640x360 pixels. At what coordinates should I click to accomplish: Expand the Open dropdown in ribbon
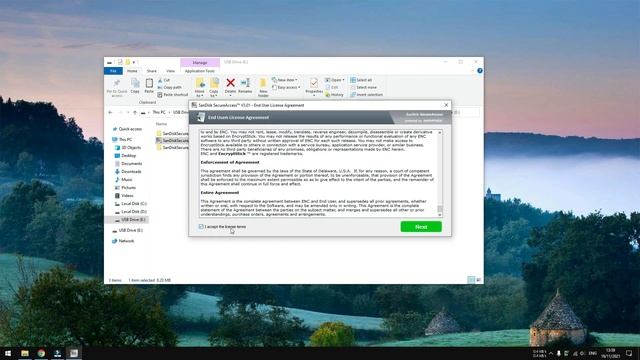pyautogui.click(x=335, y=80)
